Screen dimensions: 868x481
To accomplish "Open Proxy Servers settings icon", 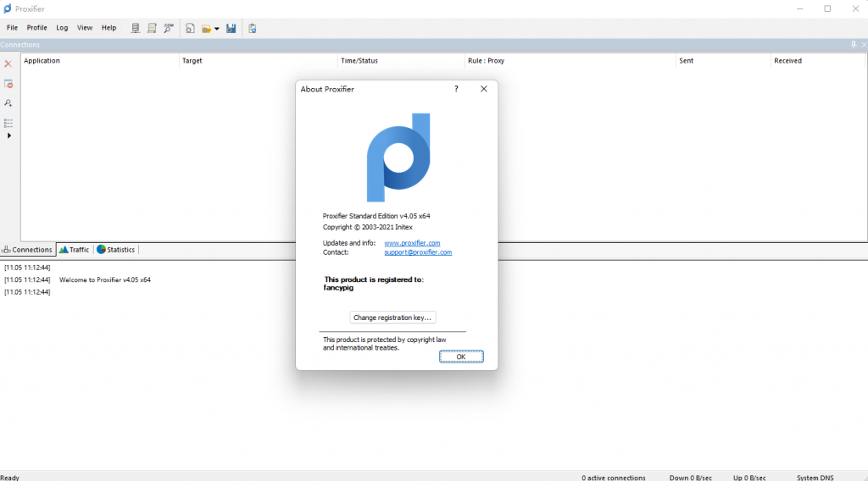I will pyautogui.click(x=135, y=28).
